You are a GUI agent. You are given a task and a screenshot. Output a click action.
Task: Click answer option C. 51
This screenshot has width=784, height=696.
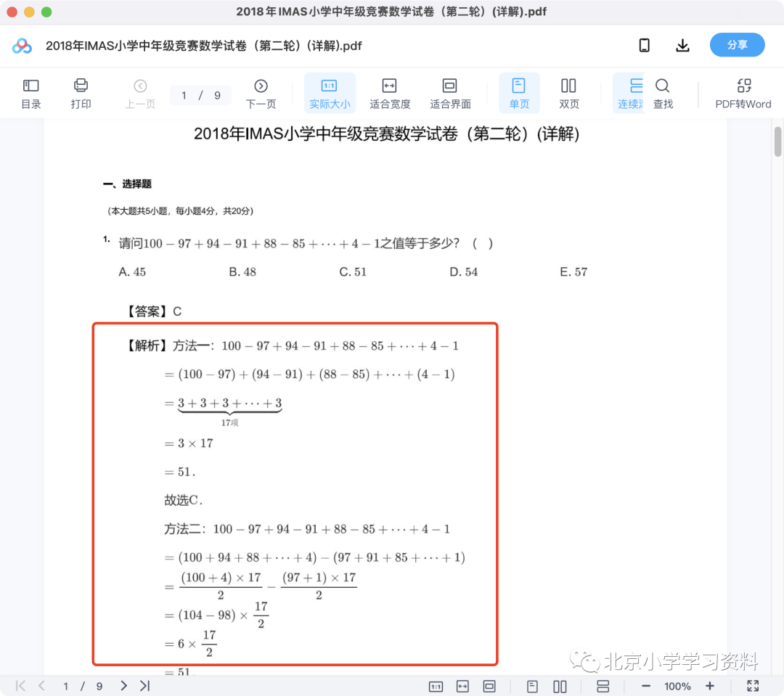click(x=353, y=272)
